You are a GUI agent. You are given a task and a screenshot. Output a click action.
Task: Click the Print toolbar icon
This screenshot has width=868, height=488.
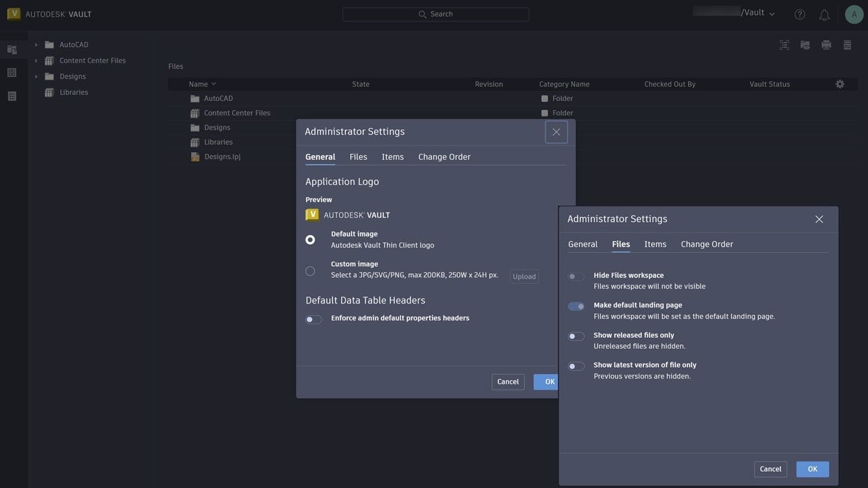click(827, 45)
